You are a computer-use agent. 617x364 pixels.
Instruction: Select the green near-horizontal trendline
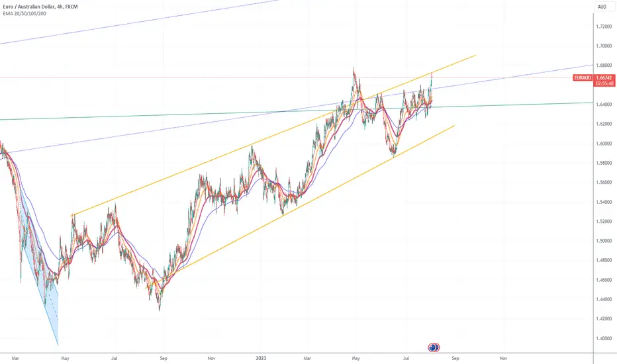295,111
